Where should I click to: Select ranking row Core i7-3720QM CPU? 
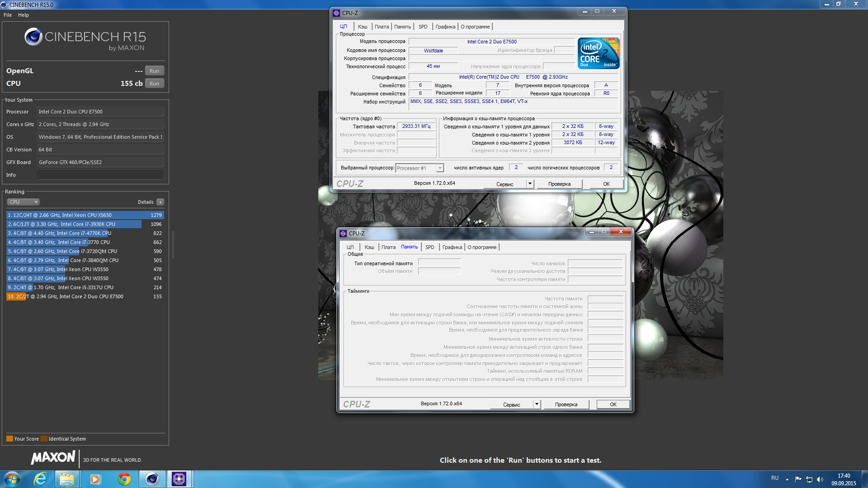85,251
